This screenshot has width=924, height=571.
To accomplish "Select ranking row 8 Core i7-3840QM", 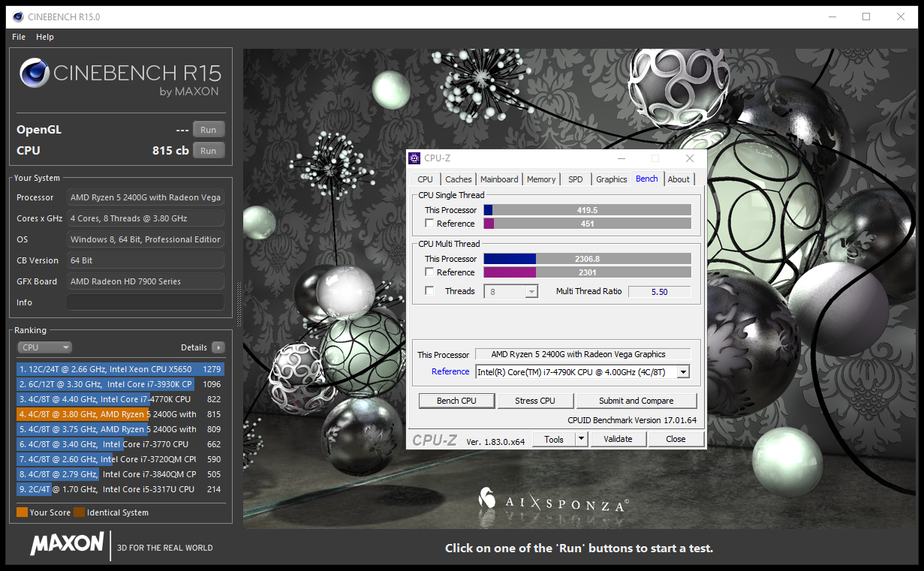I will 120,474.
